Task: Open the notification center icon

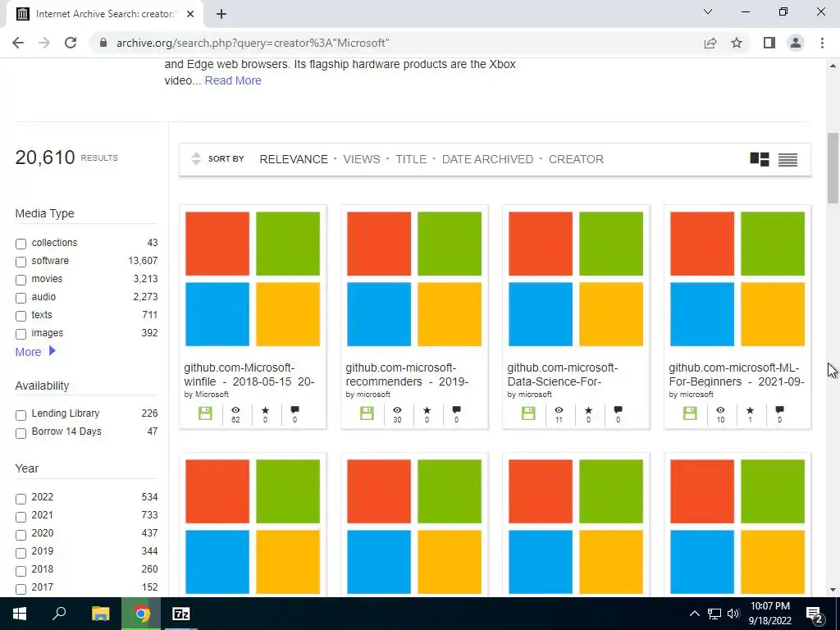Action: (815, 614)
